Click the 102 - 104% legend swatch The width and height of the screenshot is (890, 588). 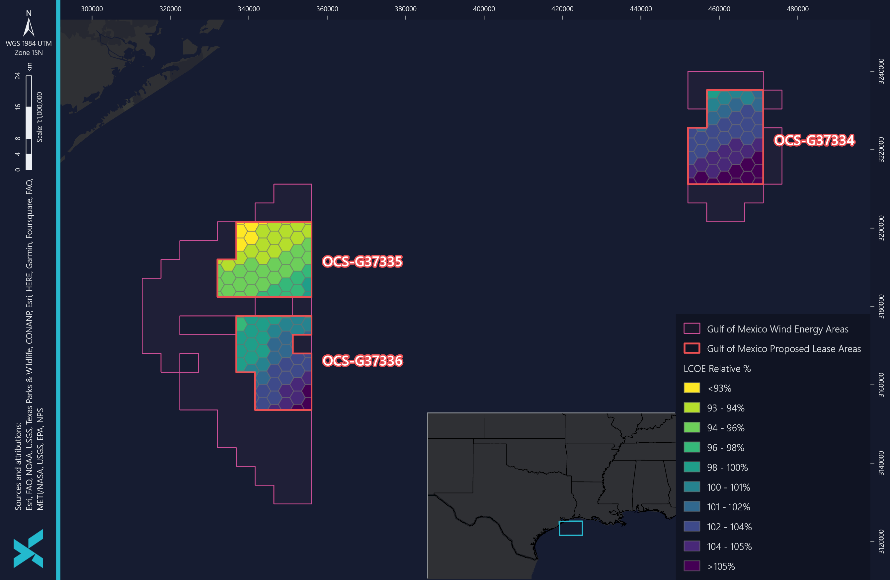point(691,526)
